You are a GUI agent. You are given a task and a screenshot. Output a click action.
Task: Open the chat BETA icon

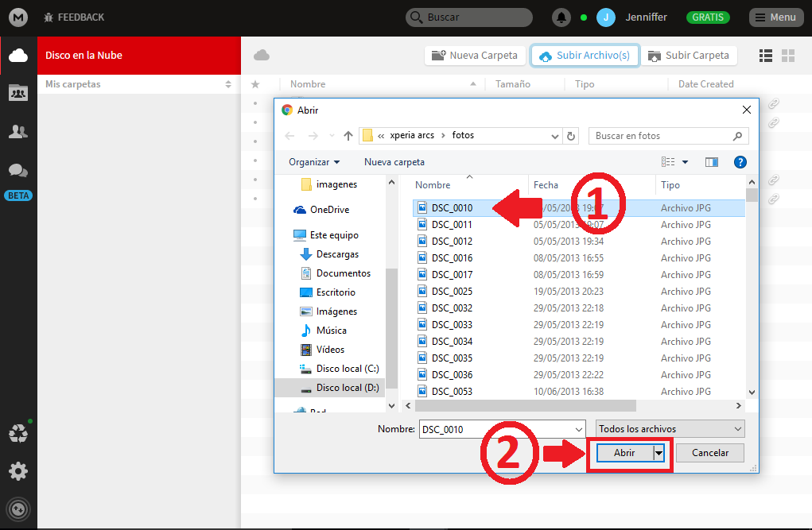point(17,169)
